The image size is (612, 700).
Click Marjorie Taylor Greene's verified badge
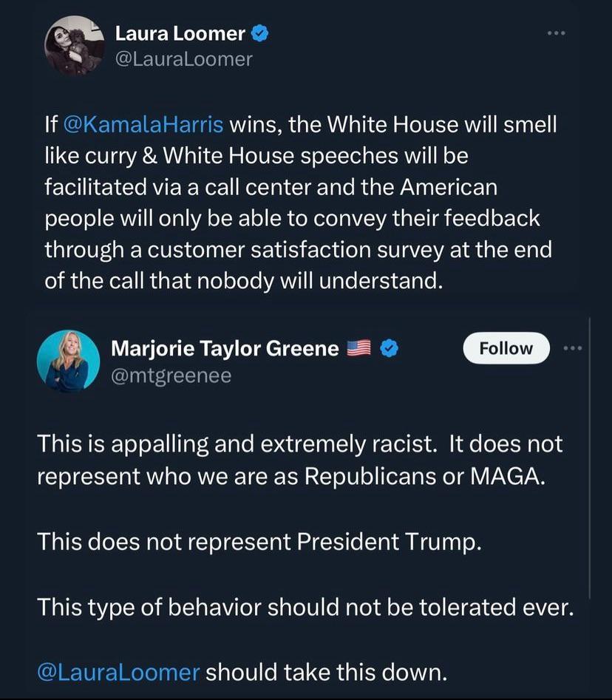tap(390, 348)
